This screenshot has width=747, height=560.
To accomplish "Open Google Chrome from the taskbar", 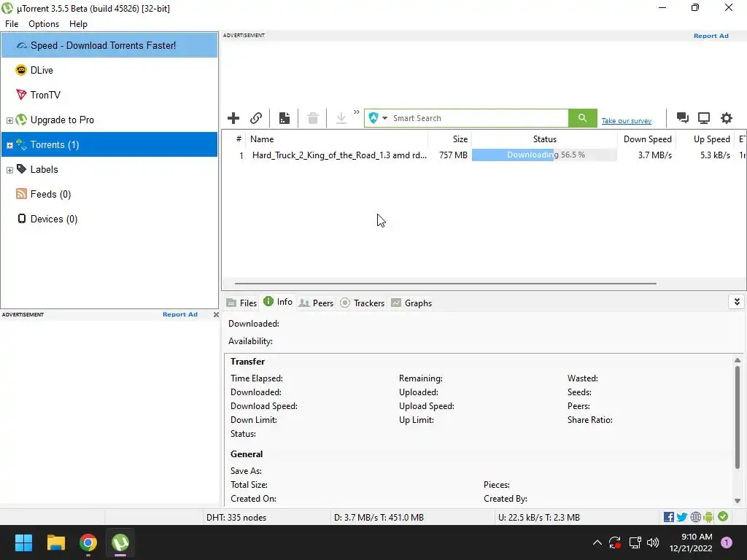I will click(88, 542).
